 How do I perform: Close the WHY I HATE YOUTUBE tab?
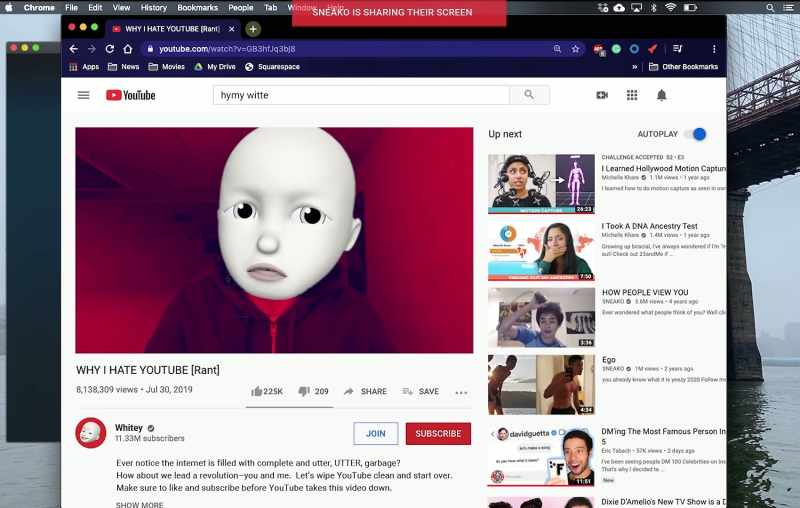coord(232,29)
